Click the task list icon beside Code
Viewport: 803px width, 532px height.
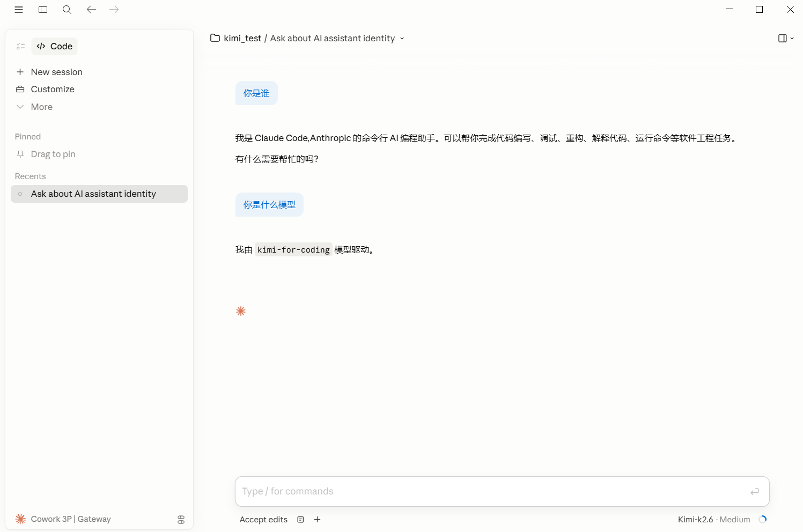[21, 47]
